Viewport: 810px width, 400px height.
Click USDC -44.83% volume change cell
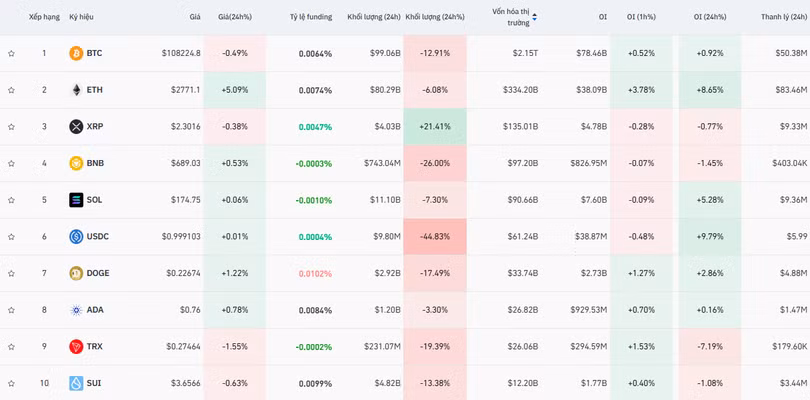435,237
